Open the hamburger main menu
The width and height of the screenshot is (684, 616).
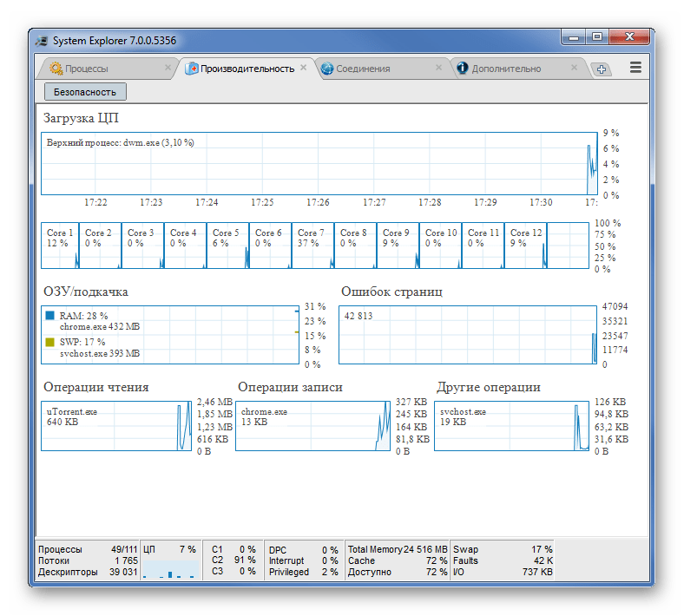(x=635, y=68)
